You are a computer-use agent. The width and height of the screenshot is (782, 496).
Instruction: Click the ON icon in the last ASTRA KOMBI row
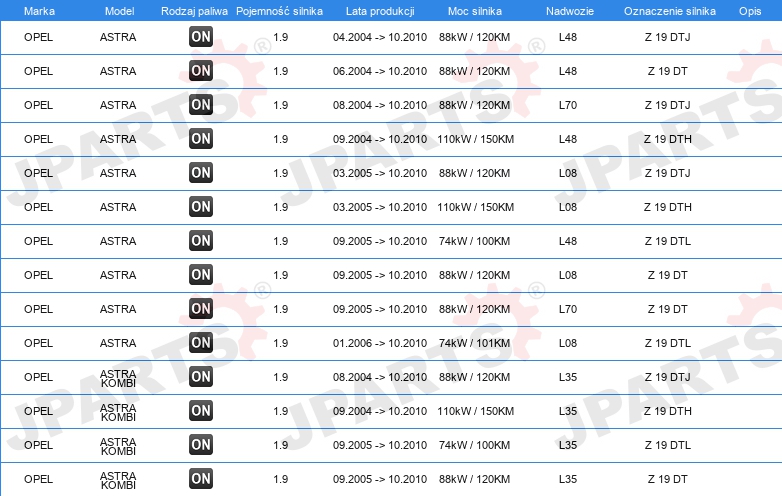click(x=201, y=479)
